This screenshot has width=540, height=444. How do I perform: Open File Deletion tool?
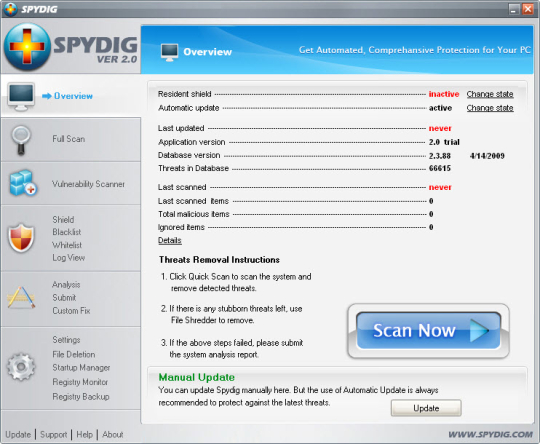click(74, 354)
